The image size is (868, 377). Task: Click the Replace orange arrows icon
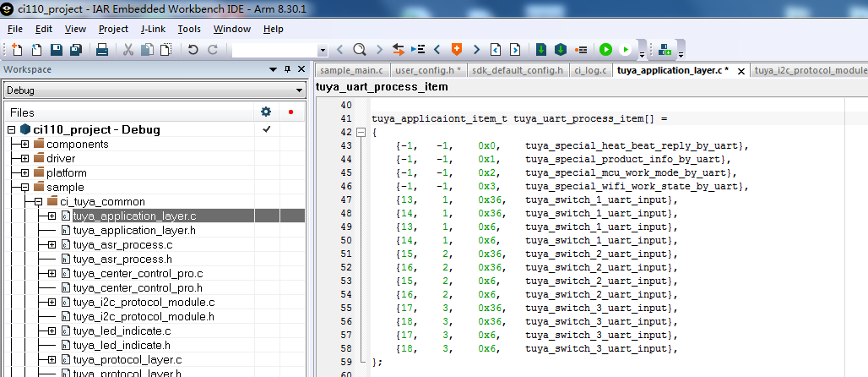398,50
